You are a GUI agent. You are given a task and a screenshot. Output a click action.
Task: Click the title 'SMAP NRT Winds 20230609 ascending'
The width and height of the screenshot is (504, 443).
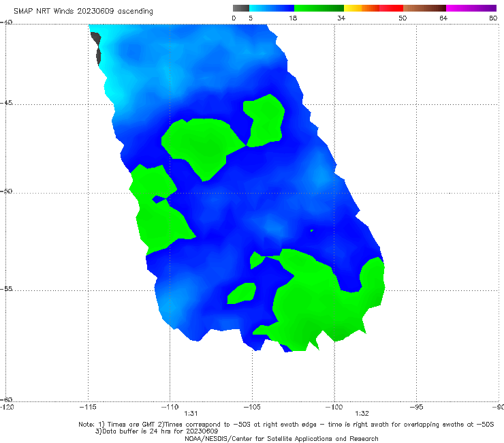tap(83, 11)
